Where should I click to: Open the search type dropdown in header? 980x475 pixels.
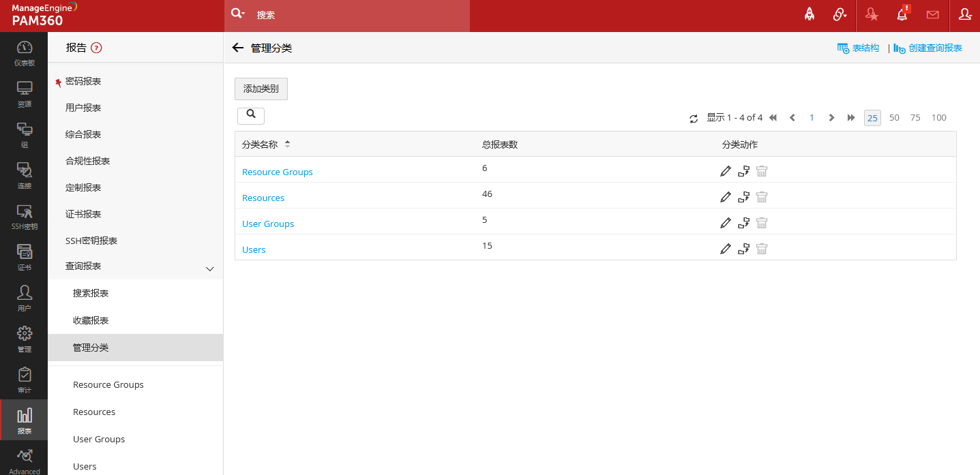(238, 14)
